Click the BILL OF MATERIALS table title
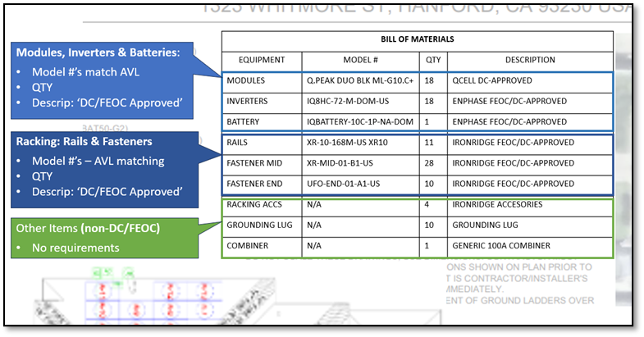The image size is (644, 337). coord(418,39)
